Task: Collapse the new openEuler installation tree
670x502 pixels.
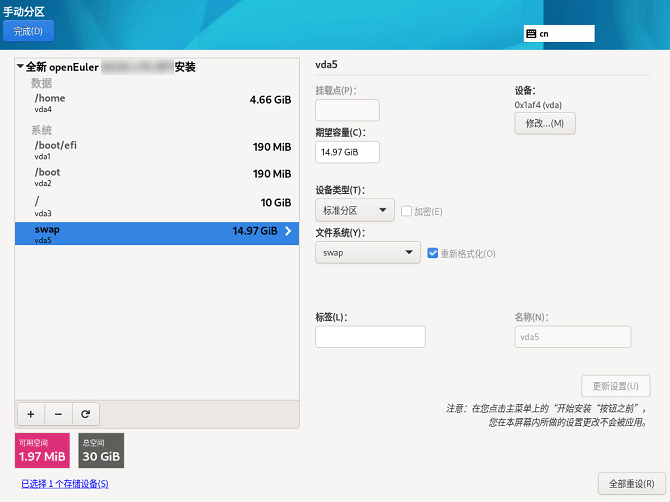Action: [21, 68]
